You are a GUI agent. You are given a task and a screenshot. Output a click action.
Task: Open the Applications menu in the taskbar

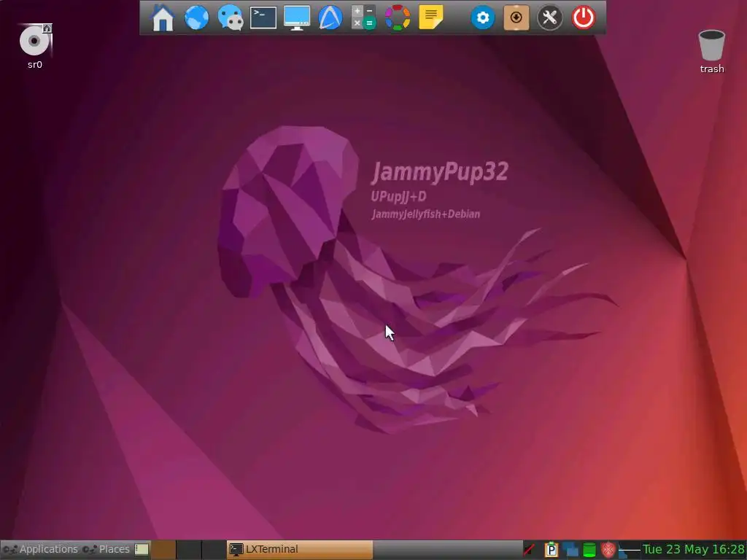coord(40,549)
